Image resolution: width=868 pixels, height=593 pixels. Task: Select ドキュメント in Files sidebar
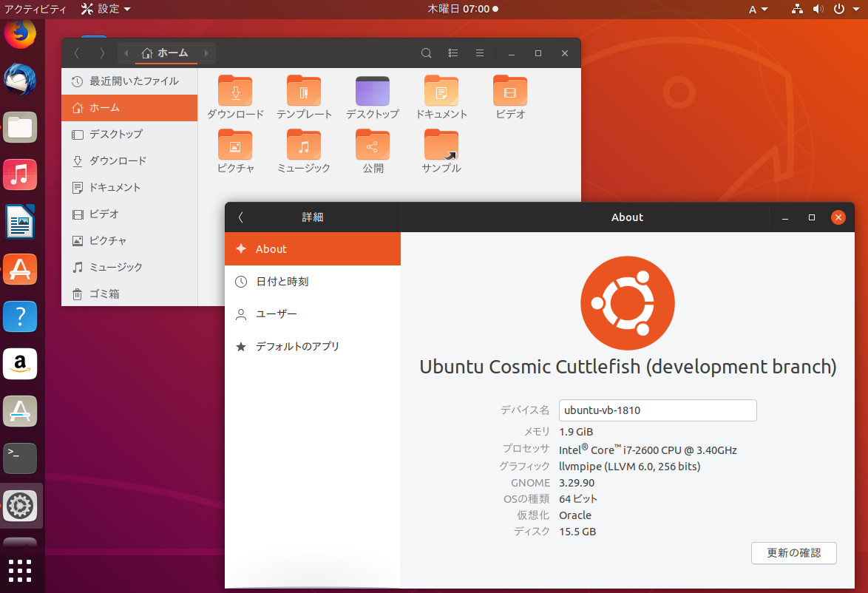pos(129,188)
